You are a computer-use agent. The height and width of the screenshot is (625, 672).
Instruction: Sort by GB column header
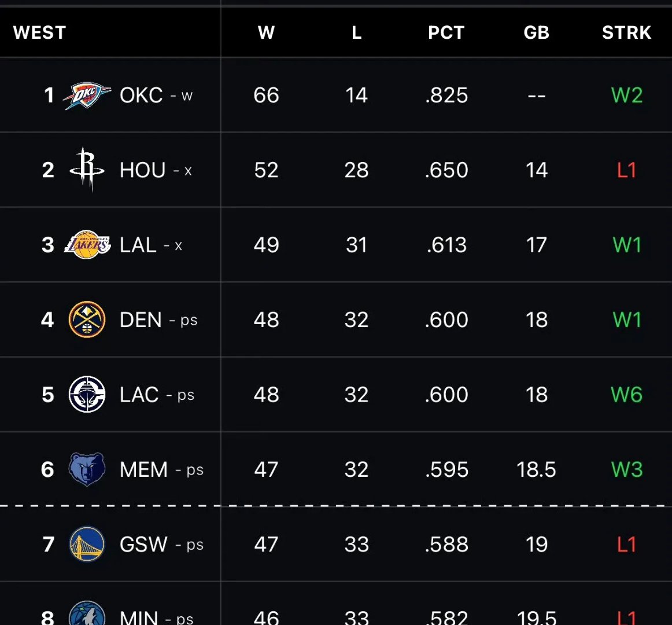[536, 32]
